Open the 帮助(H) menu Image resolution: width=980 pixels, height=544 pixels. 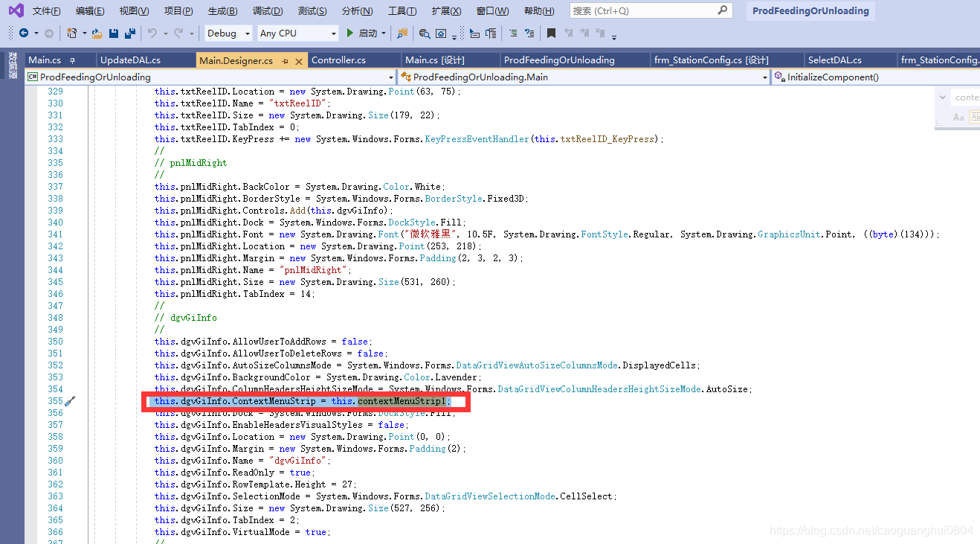point(539,11)
